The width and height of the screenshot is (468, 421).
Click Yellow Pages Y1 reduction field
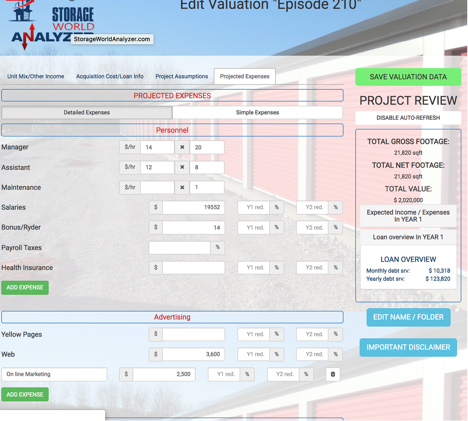pos(254,334)
